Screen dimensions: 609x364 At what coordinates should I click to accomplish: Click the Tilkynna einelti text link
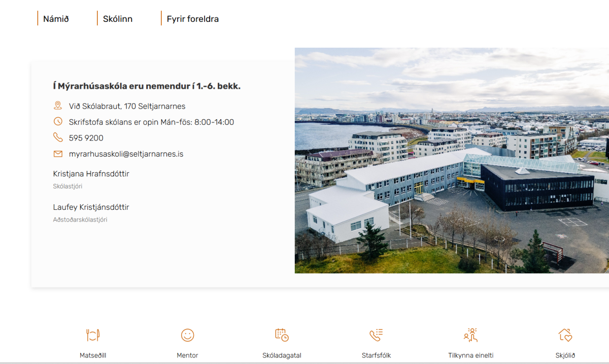[470, 355]
